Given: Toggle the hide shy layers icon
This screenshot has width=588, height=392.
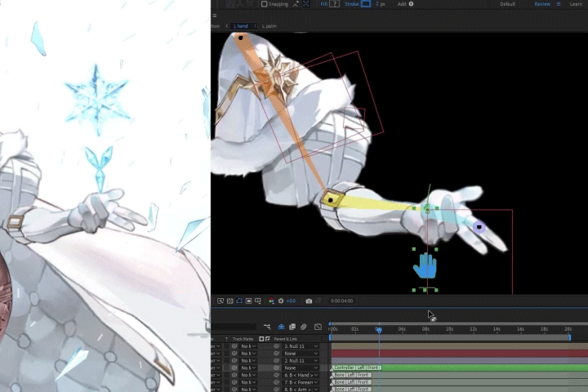Looking at the screenshot, I should 281,327.
